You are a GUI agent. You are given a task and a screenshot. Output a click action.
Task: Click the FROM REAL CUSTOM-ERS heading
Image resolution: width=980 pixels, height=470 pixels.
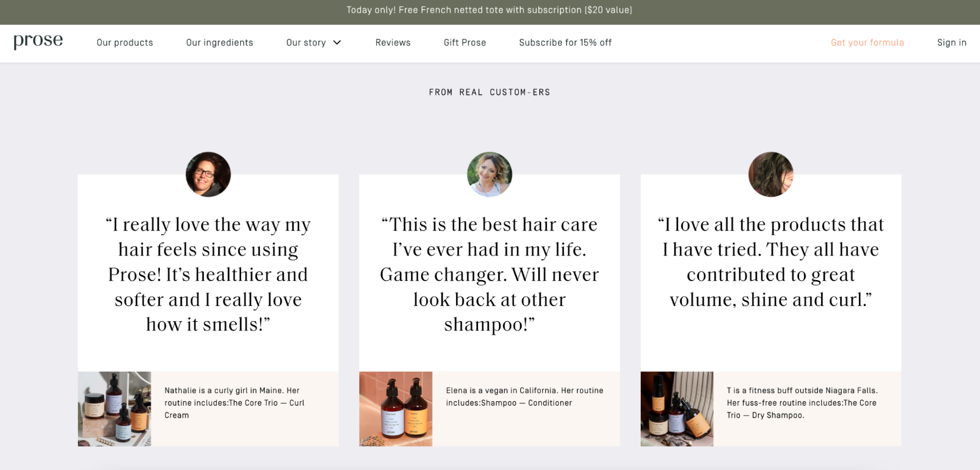pyautogui.click(x=489, y=92)
